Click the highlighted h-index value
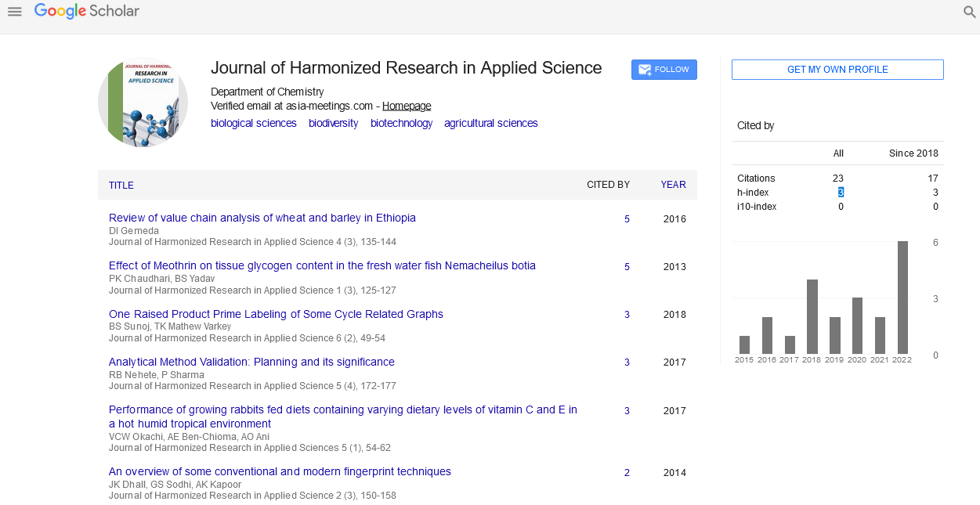The image size is (980, 505). [841, 193]
